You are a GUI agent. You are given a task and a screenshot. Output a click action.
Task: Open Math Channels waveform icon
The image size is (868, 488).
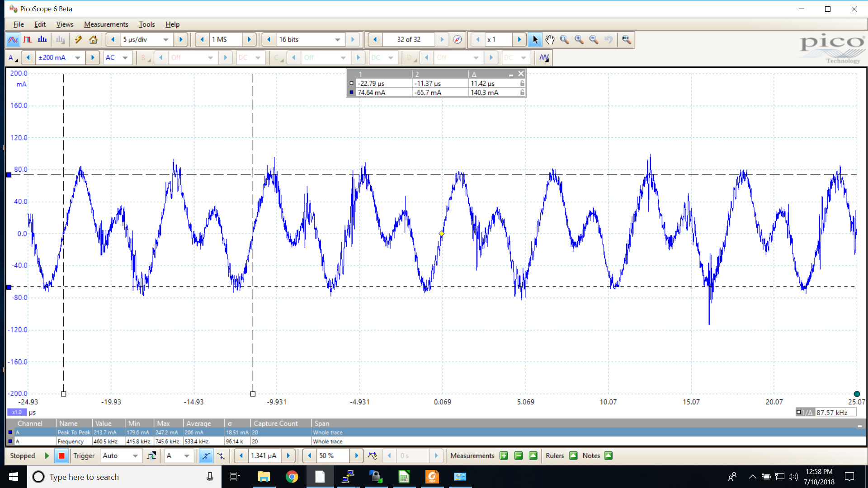pyautogui.click(x=544, y=58)
